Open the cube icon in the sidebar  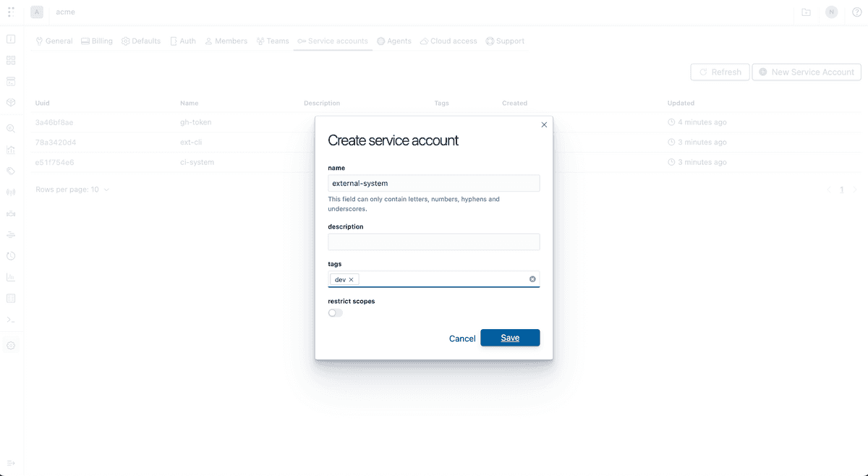pos(11,103)
